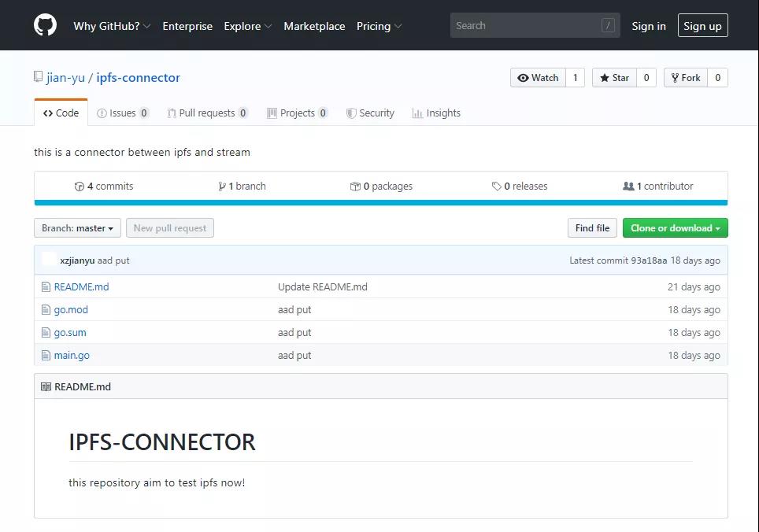Open the jian-yu owner profile link
759x532 pixels.
(66, 77)
